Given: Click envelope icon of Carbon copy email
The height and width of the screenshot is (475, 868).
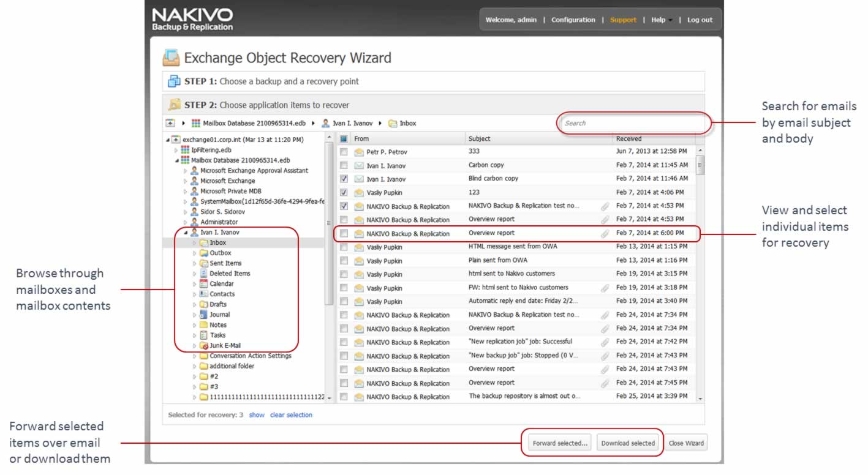Looking at the screenshot, I should tap(359, 165).
